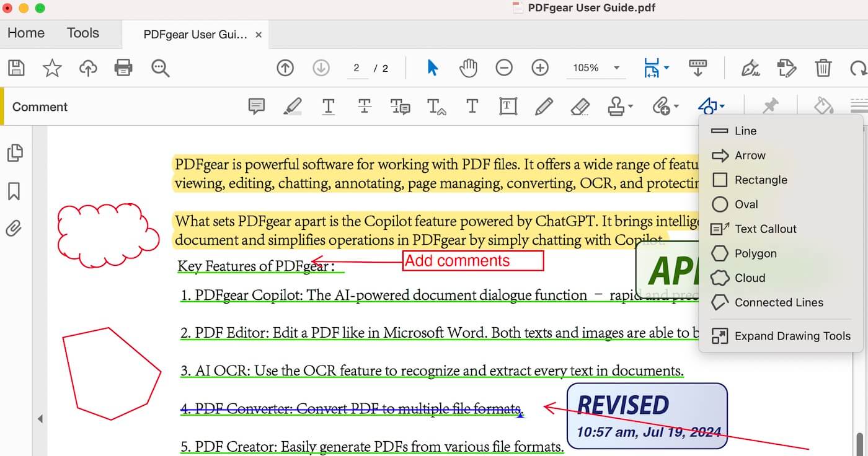The image size is (868, 456).
Task: Select the Strikethrough text tool
Action: 364,106
